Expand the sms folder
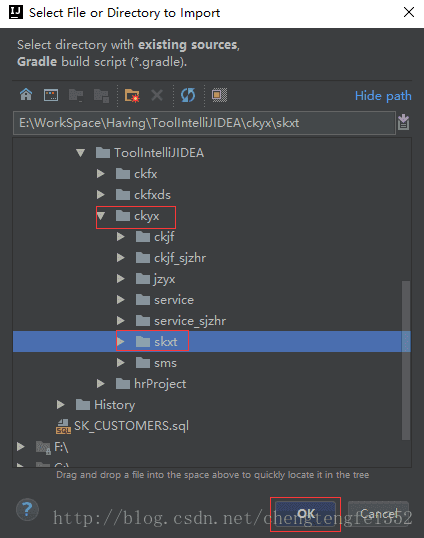The height and width of the screenshot is (538, 424). coord(120,363)
